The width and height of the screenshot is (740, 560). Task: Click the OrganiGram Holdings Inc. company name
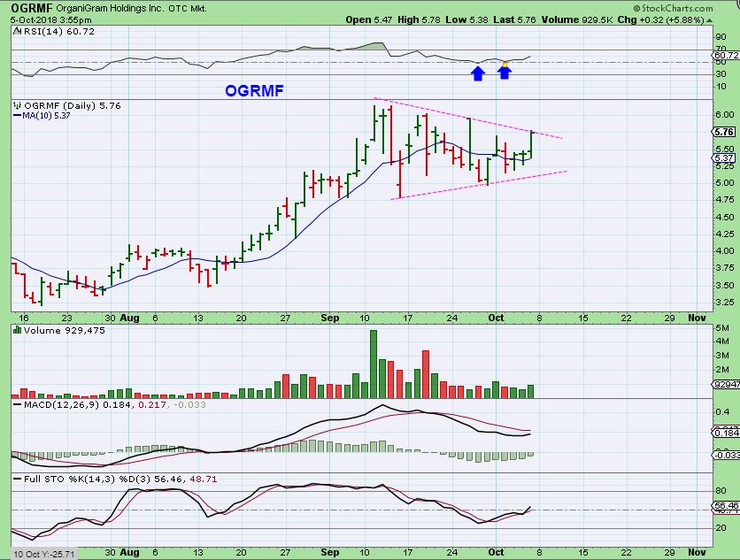pyautogui.click(x=110, y=9)
